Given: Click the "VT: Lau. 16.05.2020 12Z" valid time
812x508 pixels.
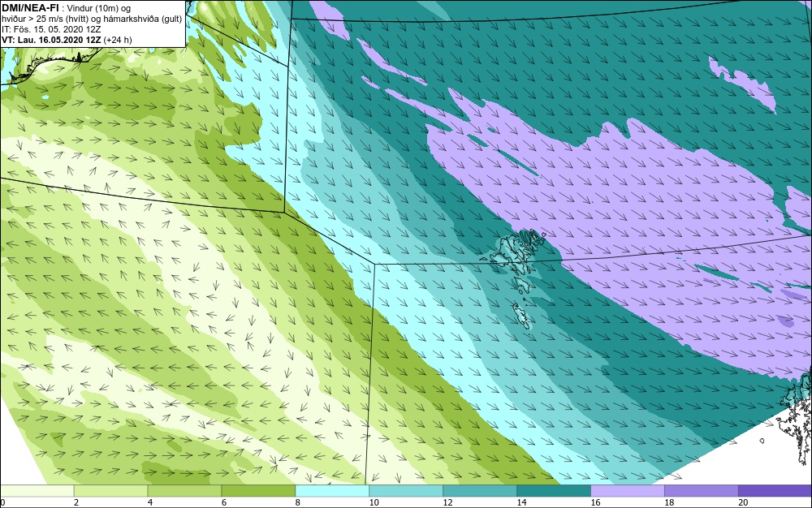Looking at the screenshot, I should [x=51, y=40].
